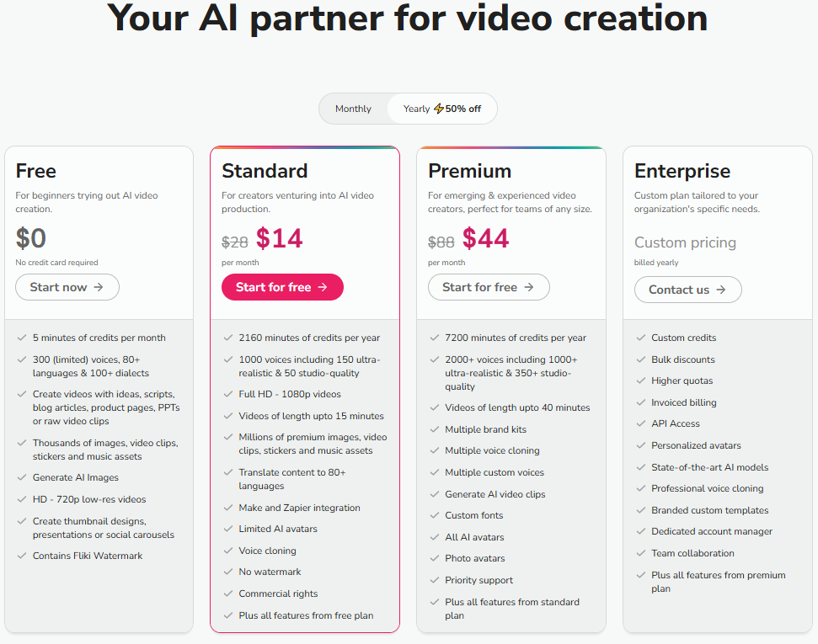Click checkmark next to No watermark
Image resolution: width=818 pixels, height=644 pixels.
227,572
